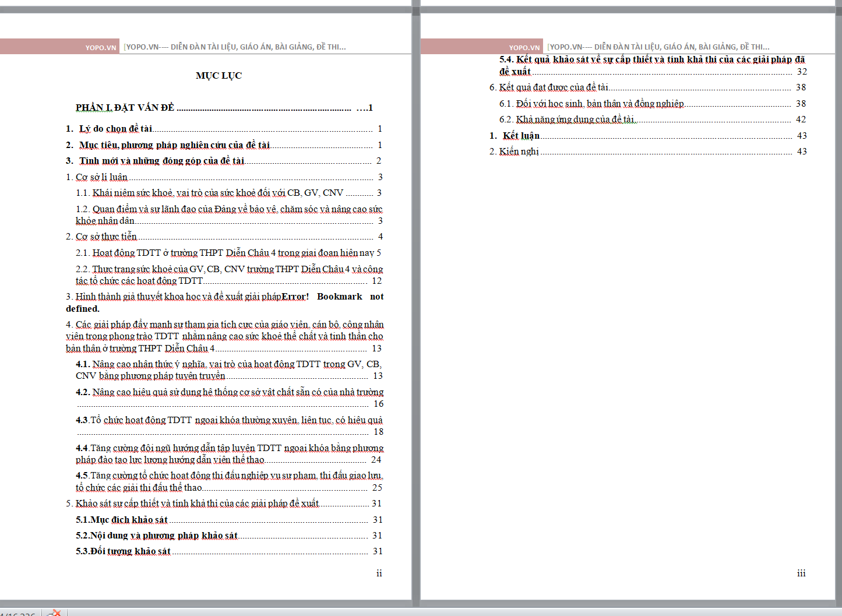
Task: Click entry 1.2. Quan điểm và sự lãnh đạo
Action: click(229, 215)
